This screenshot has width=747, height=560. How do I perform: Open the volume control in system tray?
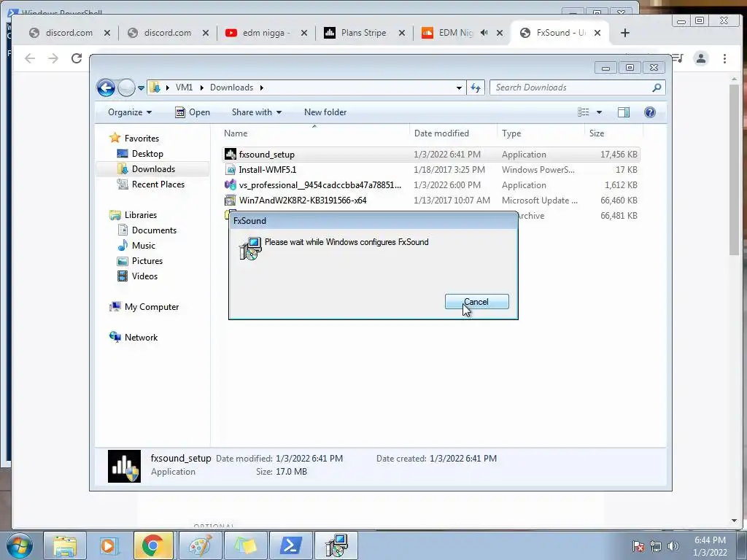pos(673,547)
